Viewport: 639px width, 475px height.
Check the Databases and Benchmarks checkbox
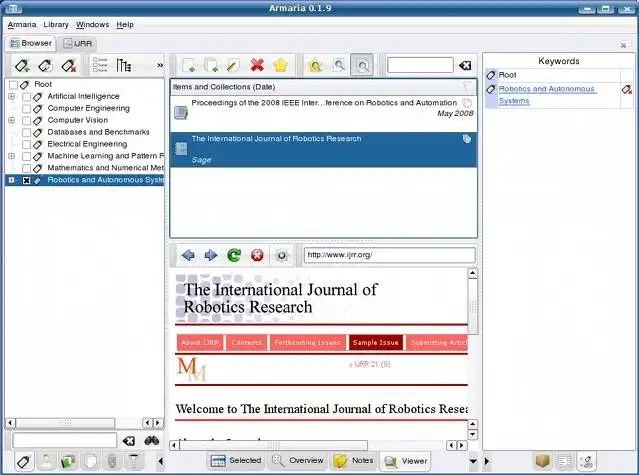click(26, 132)
